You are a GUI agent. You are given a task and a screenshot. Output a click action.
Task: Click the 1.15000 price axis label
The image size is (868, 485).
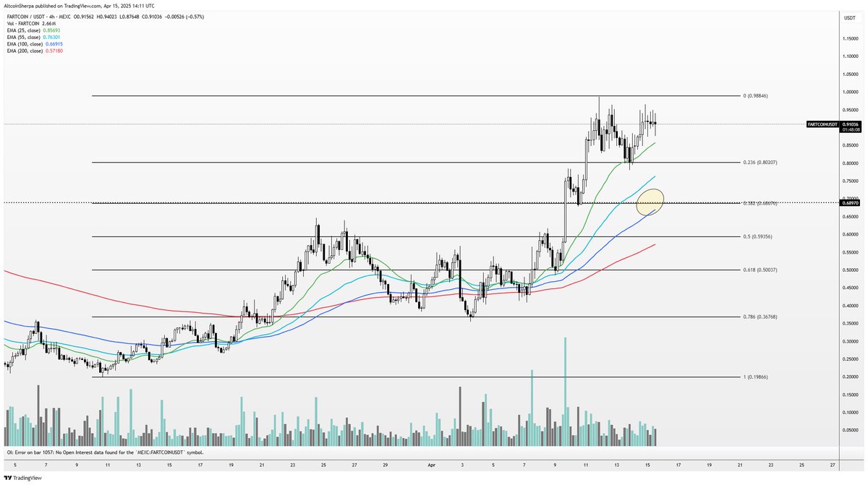coord(851,38)
